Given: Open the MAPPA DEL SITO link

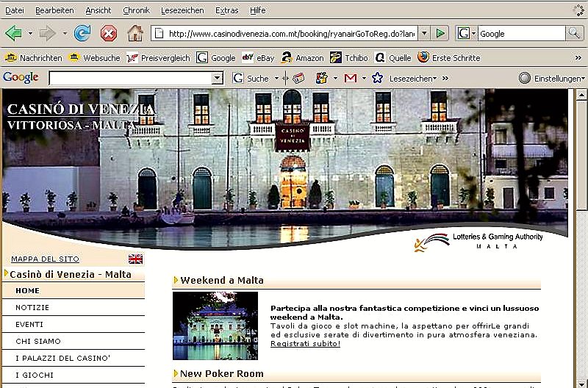Looking at the screenshot, I should 45,259.
